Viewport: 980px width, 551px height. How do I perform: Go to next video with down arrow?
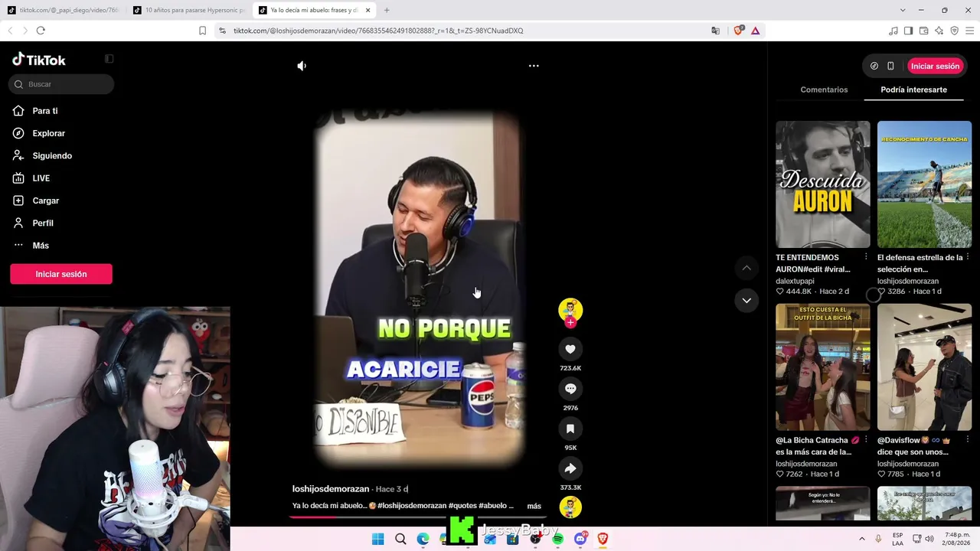pyautogui.click(x=746, y=301)
